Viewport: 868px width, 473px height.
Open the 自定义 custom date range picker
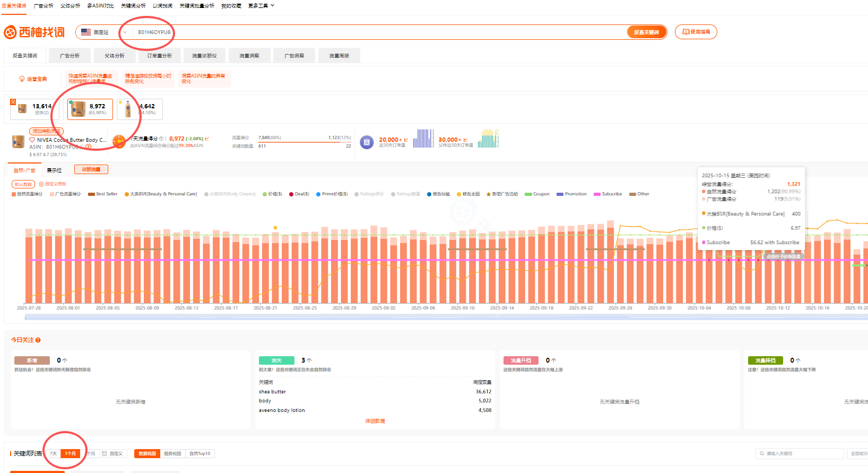click(x=112, y=454)
